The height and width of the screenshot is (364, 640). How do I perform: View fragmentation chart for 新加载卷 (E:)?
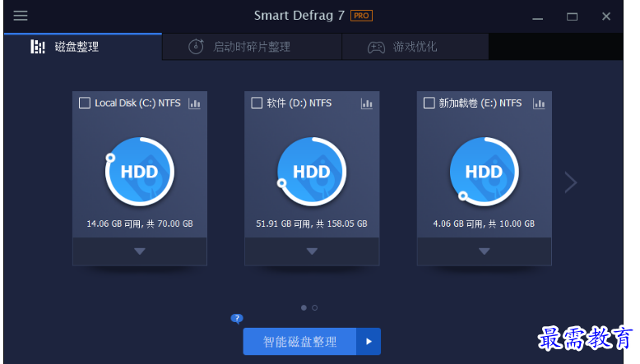coord(539,104)
